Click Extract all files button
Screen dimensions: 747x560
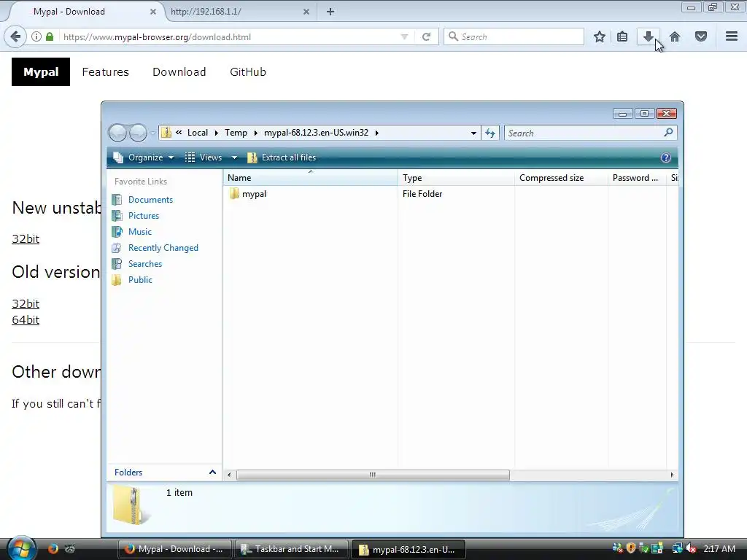click(x=282, y=157)
